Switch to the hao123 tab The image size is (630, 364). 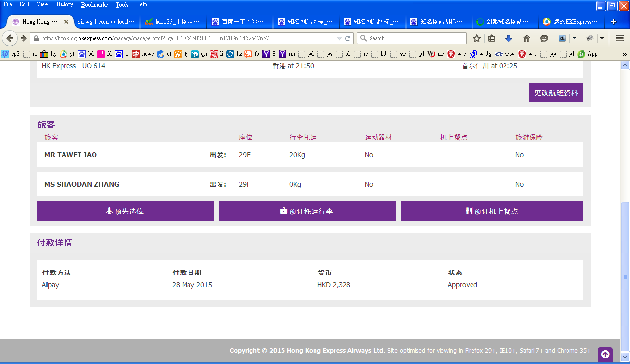(172, 22)
